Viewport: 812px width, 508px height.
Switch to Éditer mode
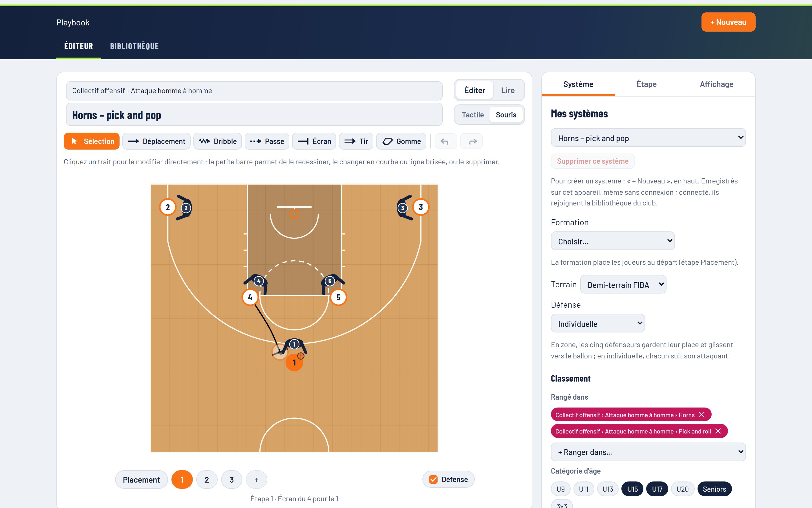click(475, 90)
